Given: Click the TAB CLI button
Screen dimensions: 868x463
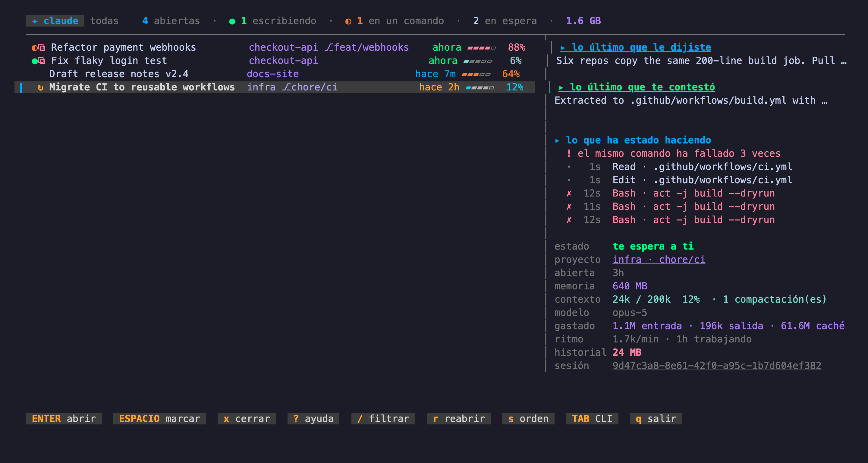Looking at the screenshot, I should click(x=592, y=418).
